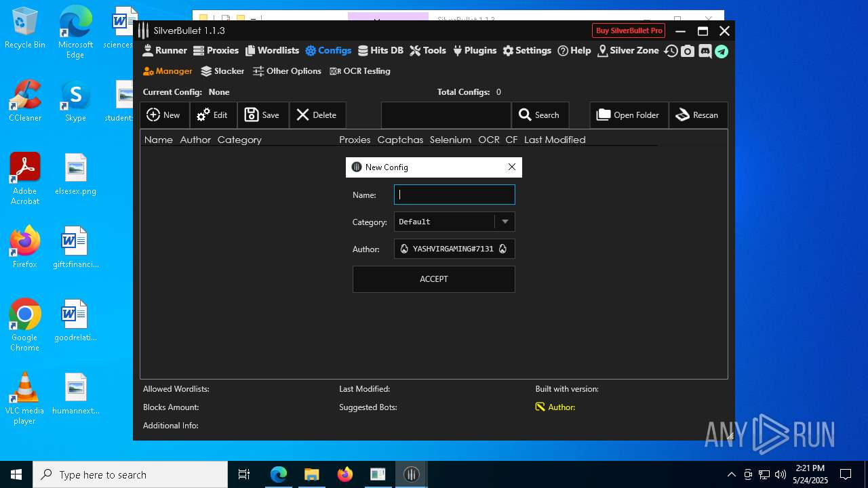This screenshot has height=488, width=868.
Task: Sort by Last Modified column header
Action: [555, 140]
